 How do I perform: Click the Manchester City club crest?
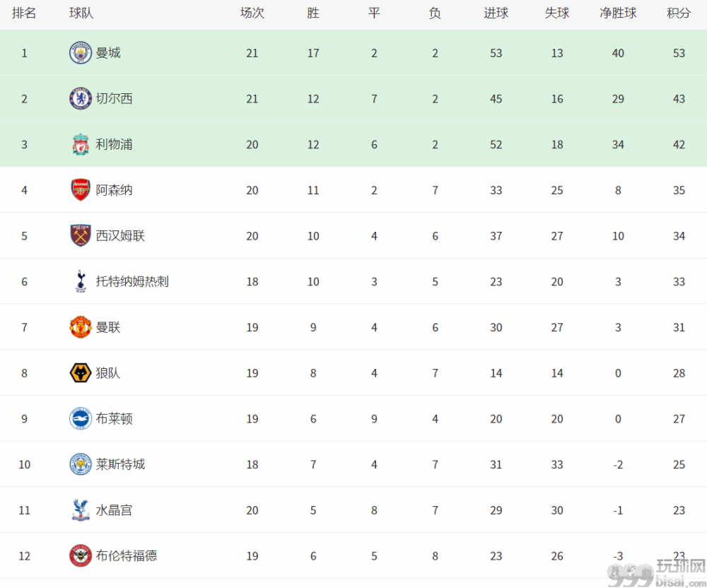(81, 53)
